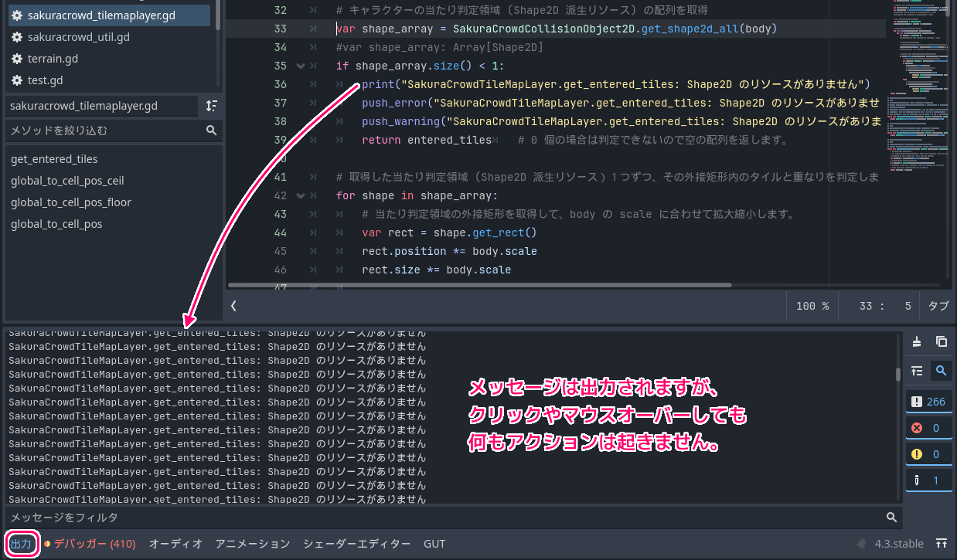This screenshot has width=957, height=560.
Task: Open test.gd script
Action: 45,80
